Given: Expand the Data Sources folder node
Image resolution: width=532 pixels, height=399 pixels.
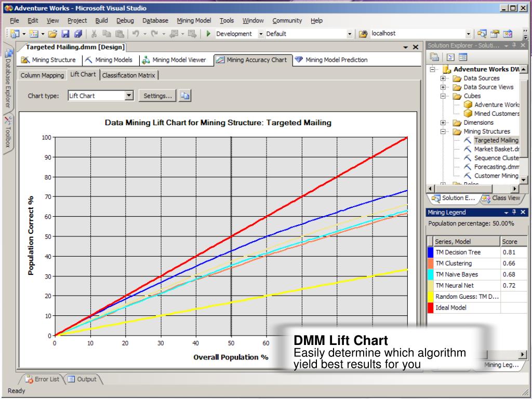Looking at the screenshot, I should [x=443, y=78].
